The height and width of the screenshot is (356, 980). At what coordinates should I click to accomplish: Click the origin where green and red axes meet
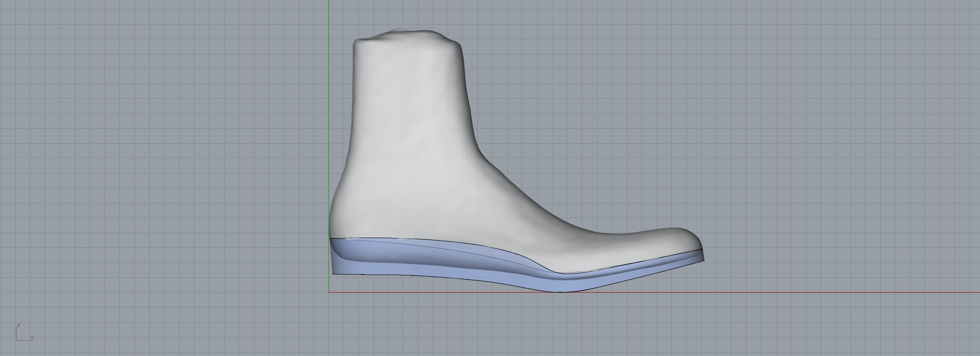pos(329,292)
